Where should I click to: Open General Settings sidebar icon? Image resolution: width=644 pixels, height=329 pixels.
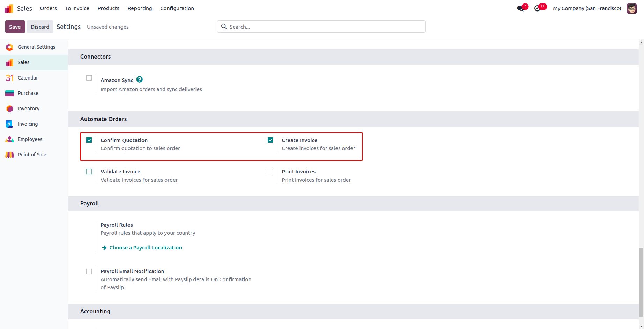[10, 47]
